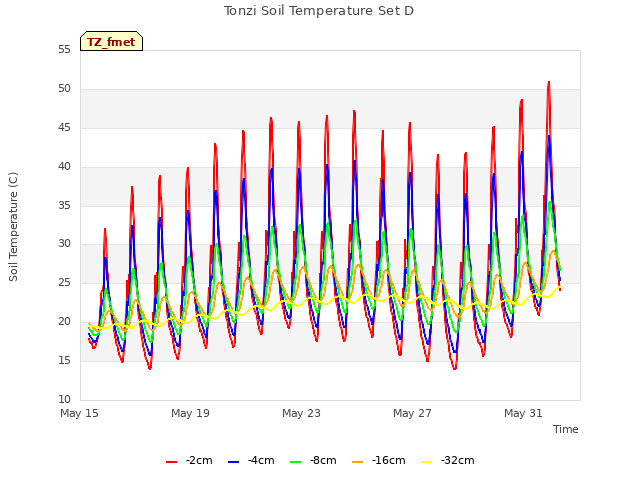The width and height of the screenshot is (640, 480).
Task: Select the -16cm legend label
Action: [x=389, y=460]
